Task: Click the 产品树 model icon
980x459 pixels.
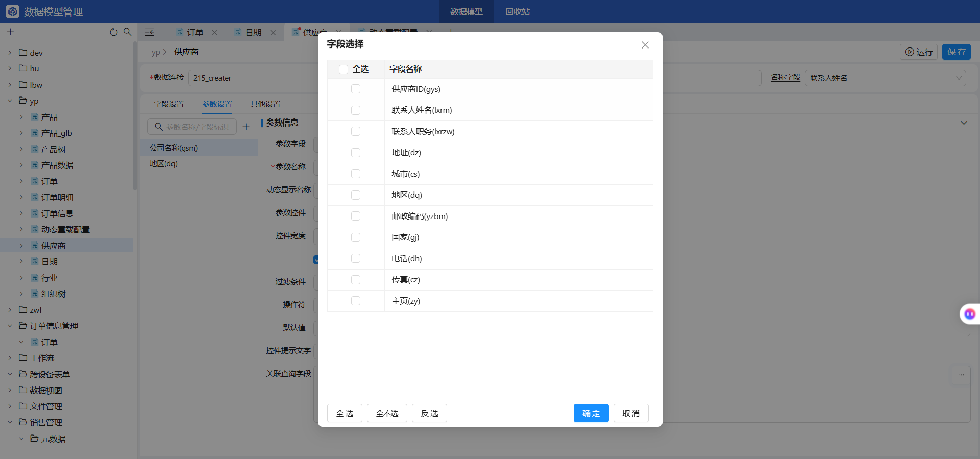Action: click(35, 149)
